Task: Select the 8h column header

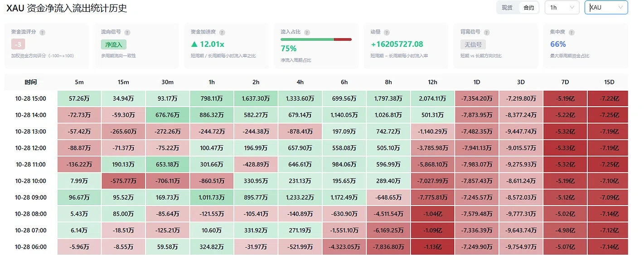Action: point(388,82)
